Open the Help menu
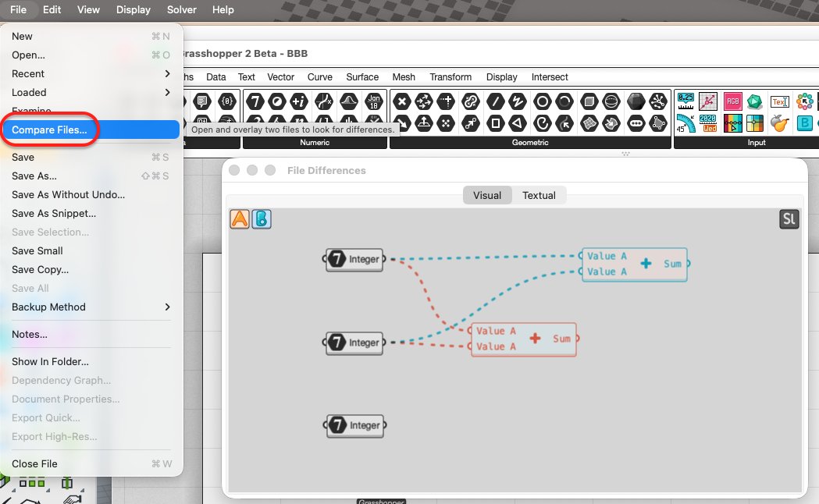 [x=223, y=9]
